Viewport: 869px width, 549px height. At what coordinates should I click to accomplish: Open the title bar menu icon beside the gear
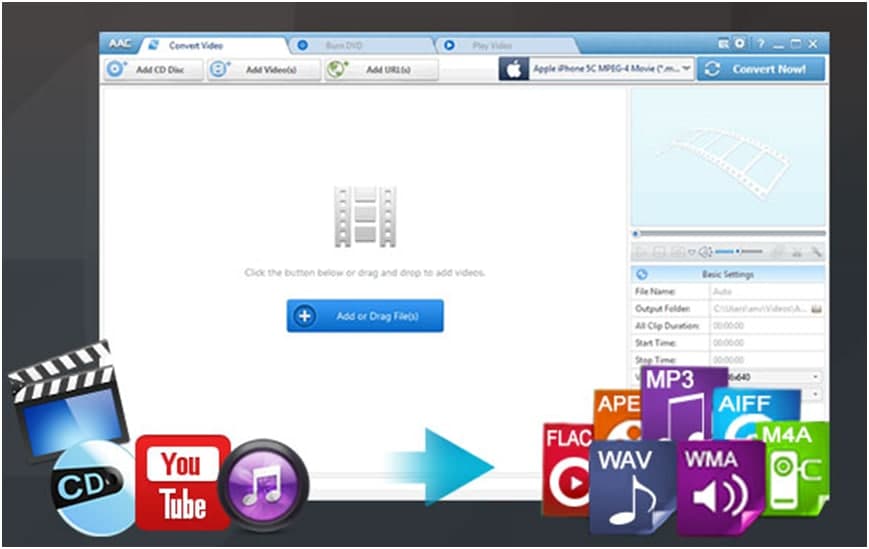point(723,44)
